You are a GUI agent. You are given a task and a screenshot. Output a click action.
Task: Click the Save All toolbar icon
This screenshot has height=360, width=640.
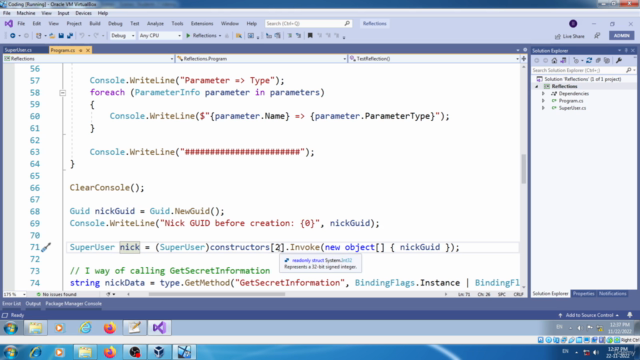point(70,36)
